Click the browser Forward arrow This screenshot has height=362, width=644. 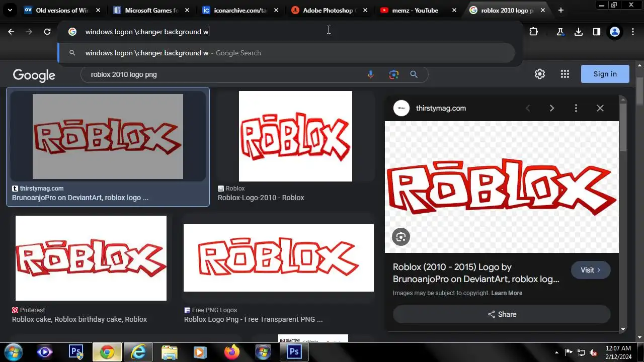(29, 32)
